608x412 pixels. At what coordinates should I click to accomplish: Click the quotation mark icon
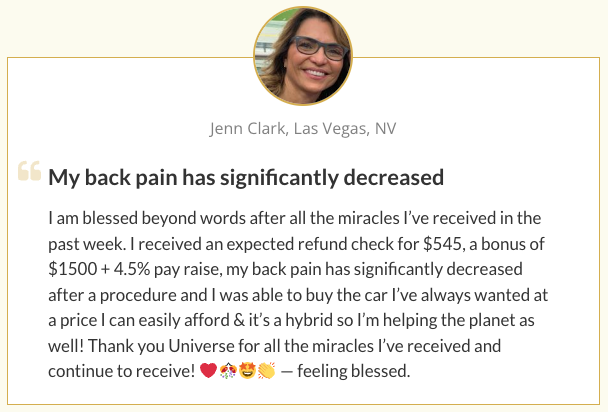pos(29,173)
